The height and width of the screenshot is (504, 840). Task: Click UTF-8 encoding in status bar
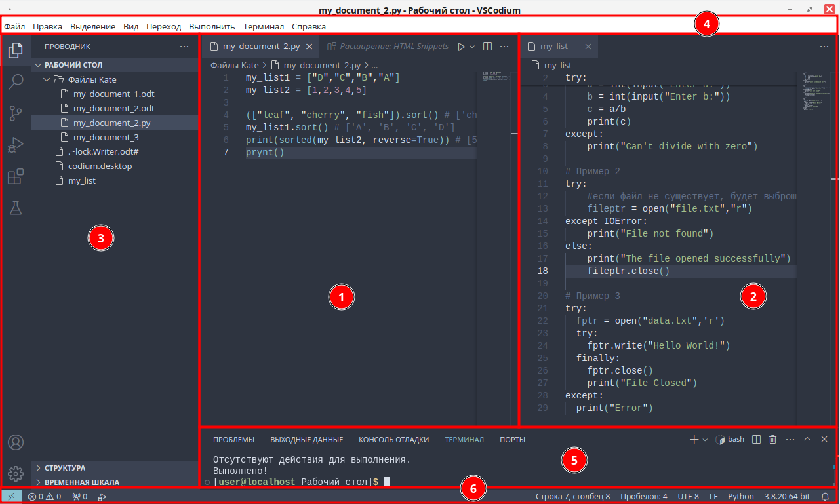688,497
